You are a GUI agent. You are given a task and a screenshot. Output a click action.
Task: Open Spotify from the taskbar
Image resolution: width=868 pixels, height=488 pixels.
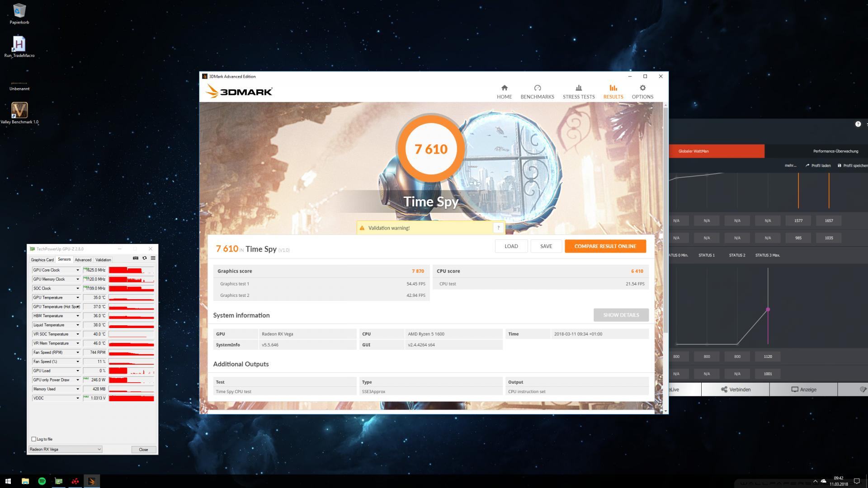42,481
